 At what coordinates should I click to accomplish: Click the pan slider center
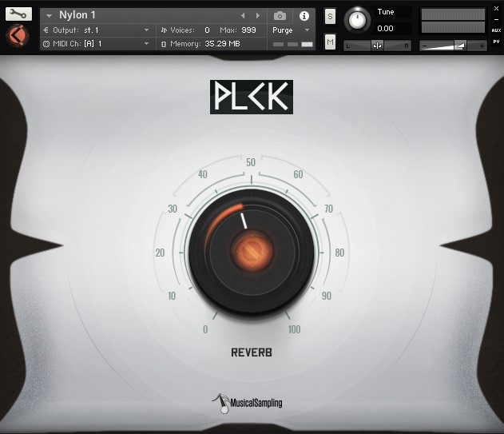click(x=377, y=46)
